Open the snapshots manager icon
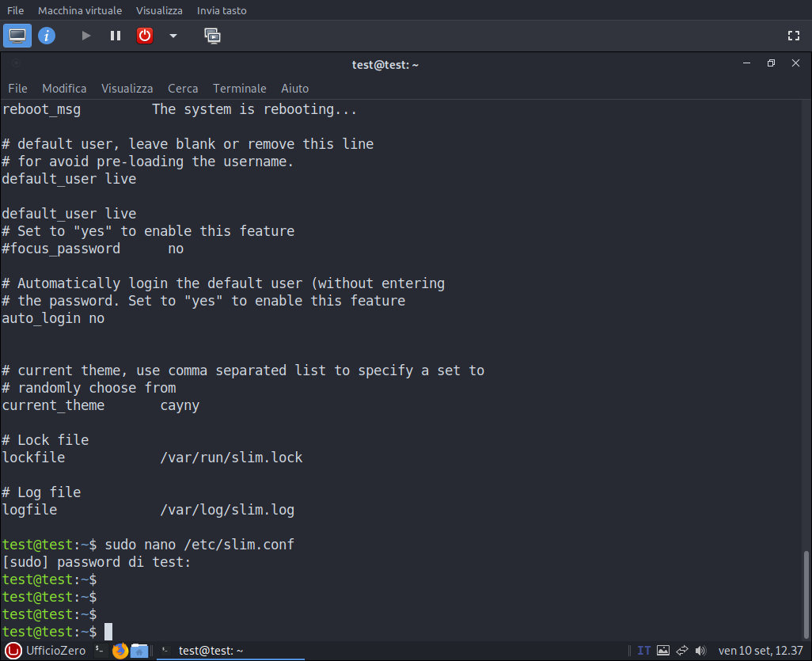 pyautogui.click(x=212, y=36)
